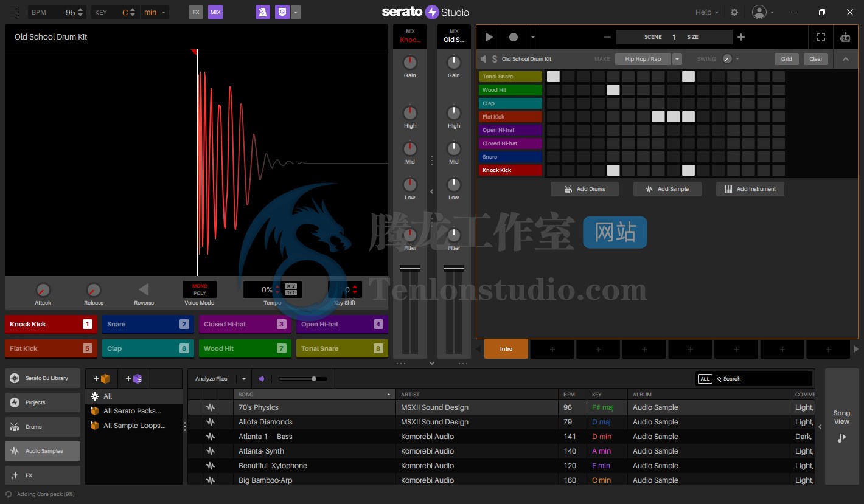Image resolution: width=864 pixels, height=504 pixels.
Task: Adjust the Release knob
Action: tap(93, 290)
